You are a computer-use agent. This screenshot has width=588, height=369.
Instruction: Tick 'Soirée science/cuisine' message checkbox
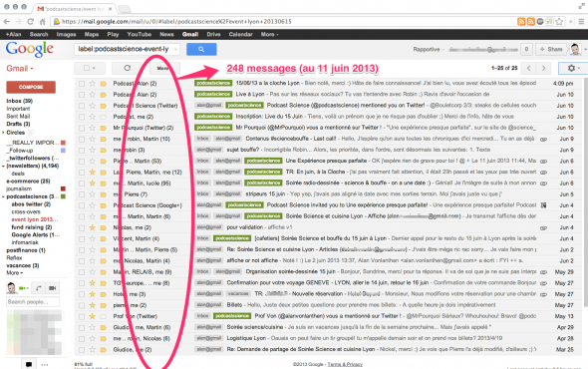pos(82,328)
